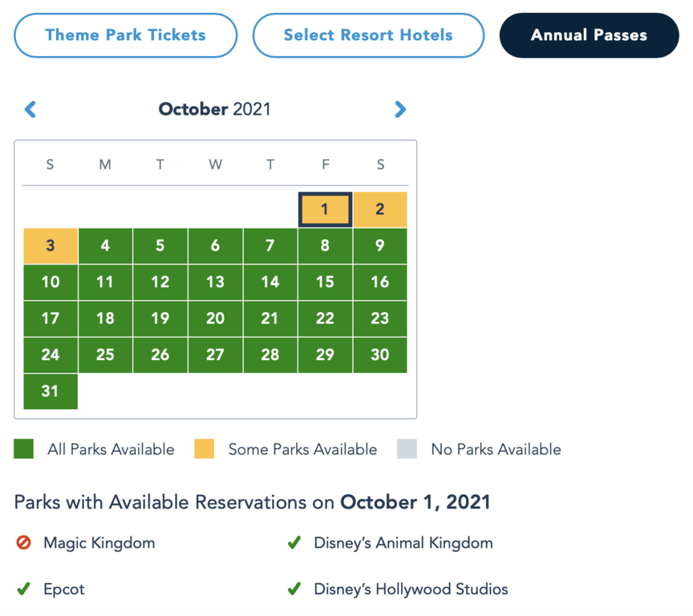Open the Select Resort Hotels tab
The image size is (693, 616).
[368, 35]
